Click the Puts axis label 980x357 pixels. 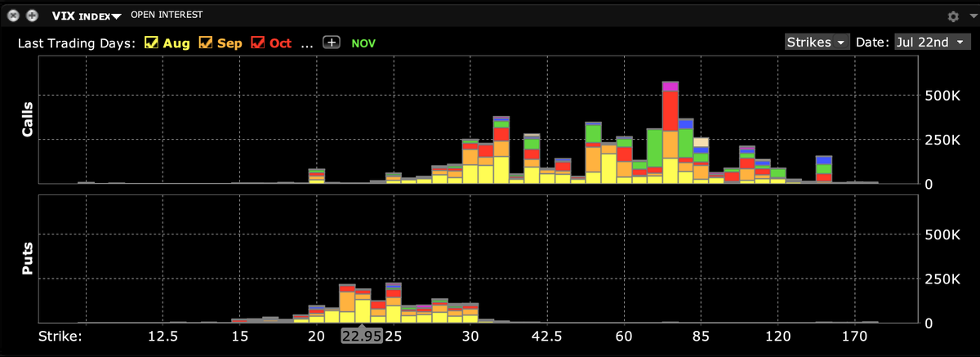click(x=27, y=258)
